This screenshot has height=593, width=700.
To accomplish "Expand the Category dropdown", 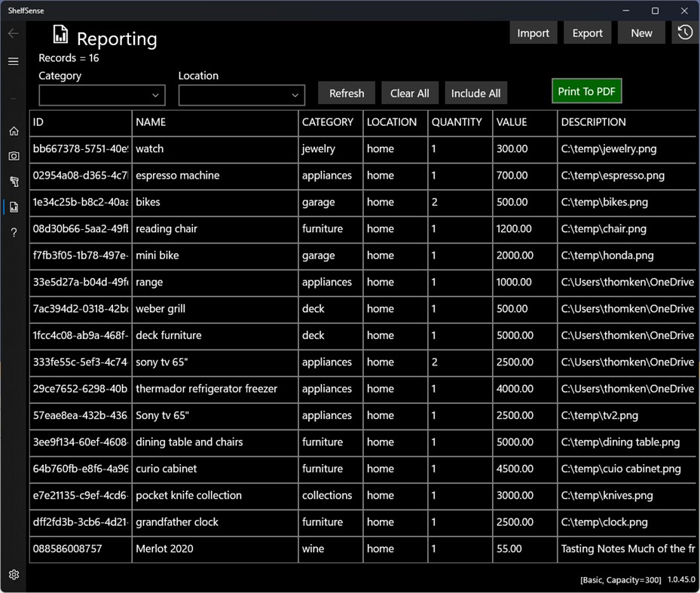I will coord(102,96).
